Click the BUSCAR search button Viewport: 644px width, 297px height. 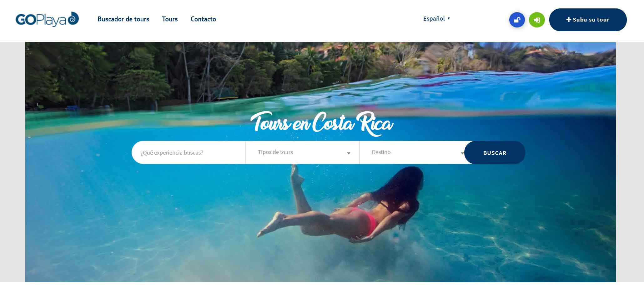[495, 153]
